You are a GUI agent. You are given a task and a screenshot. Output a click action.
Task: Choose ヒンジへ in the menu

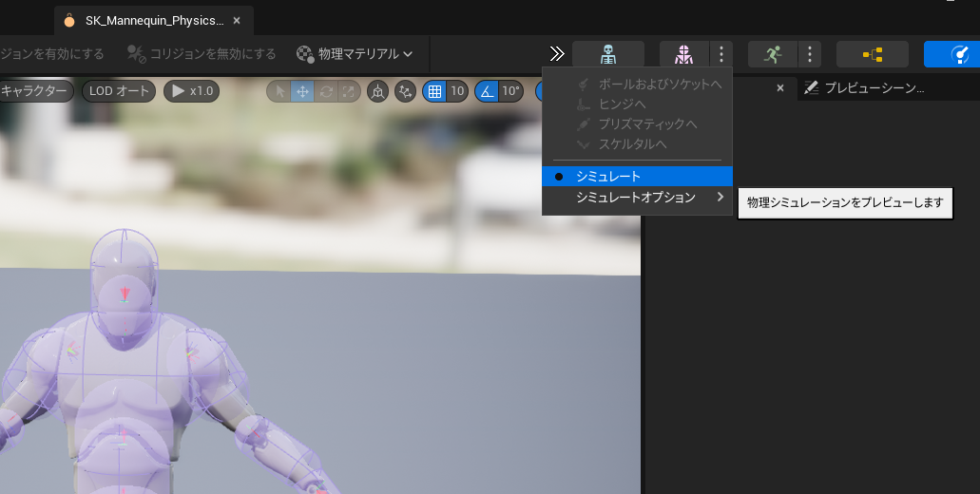click(x=637, y=104)
